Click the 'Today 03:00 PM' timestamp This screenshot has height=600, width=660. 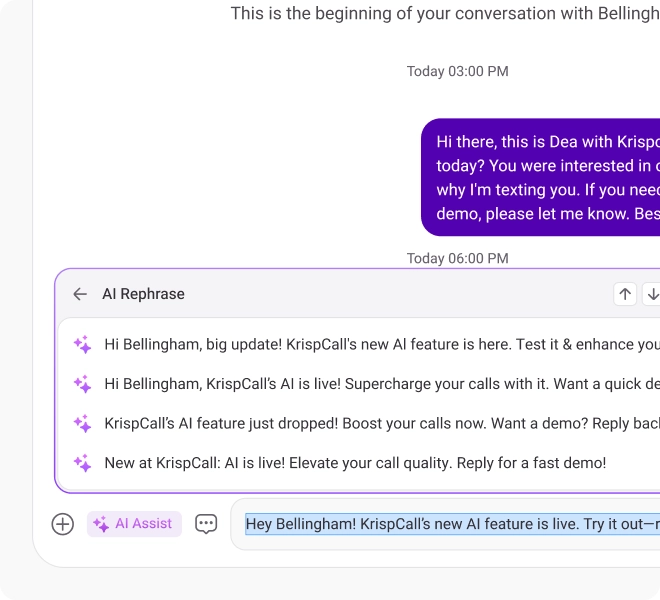pos(458,71)
